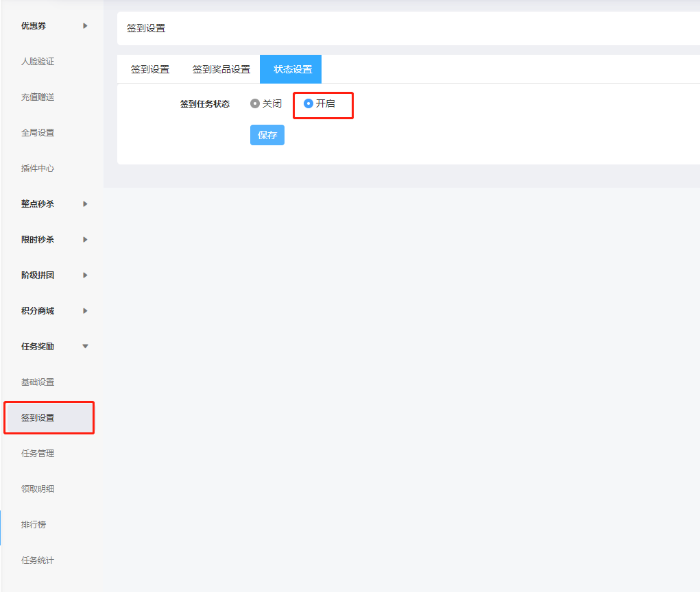700x592 pixels.
Task: Switch to the 签到奖品设置 tab
Action: (x=221, y=69)
